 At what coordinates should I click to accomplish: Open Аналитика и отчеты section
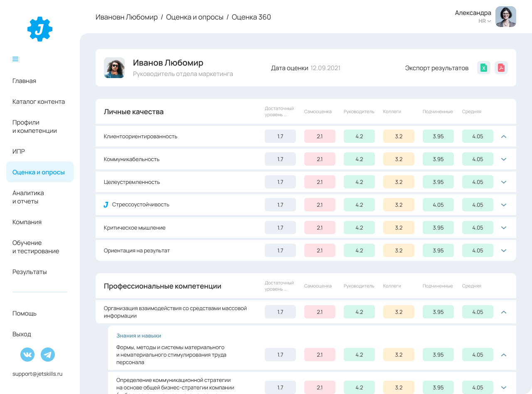28,197
